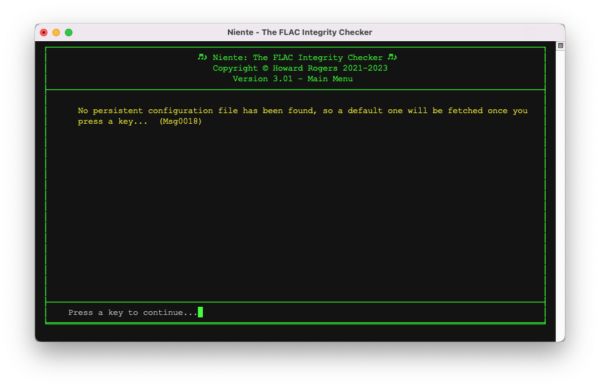The image size is (600, 388).
Task: Maximize the window using green button
Action: pos(69,33)
